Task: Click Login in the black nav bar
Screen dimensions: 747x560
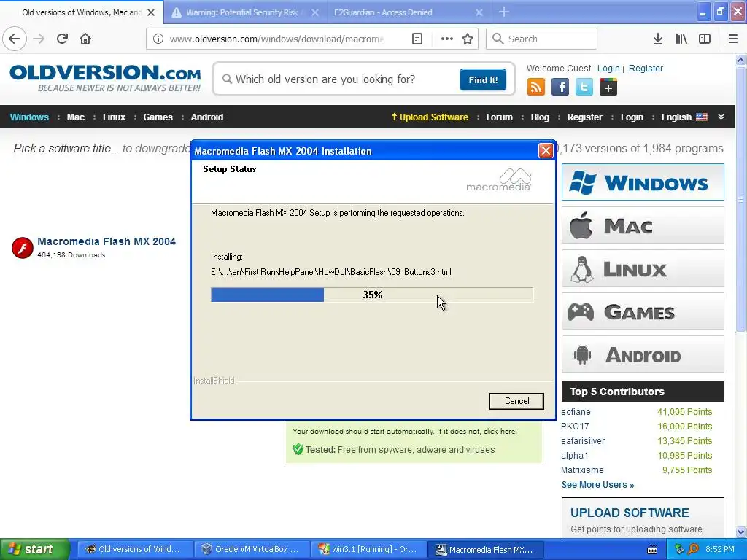Action: pyautogui.click(x=632, y=117)
